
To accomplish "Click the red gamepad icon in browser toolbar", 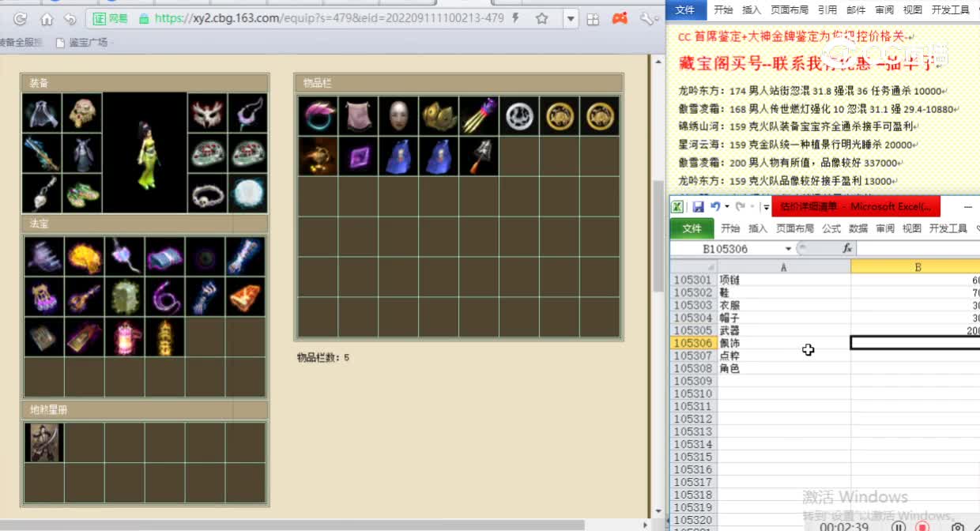I will click(x=620, y=18).
